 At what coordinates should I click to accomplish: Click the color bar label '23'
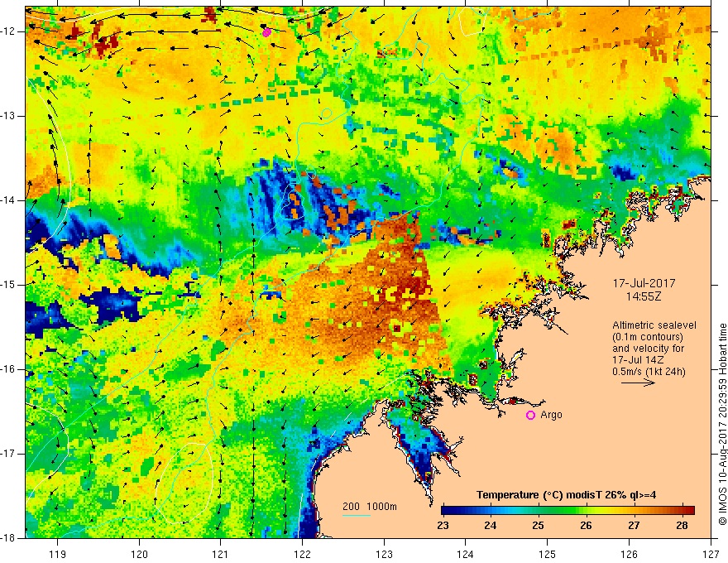tap(443, 526)
